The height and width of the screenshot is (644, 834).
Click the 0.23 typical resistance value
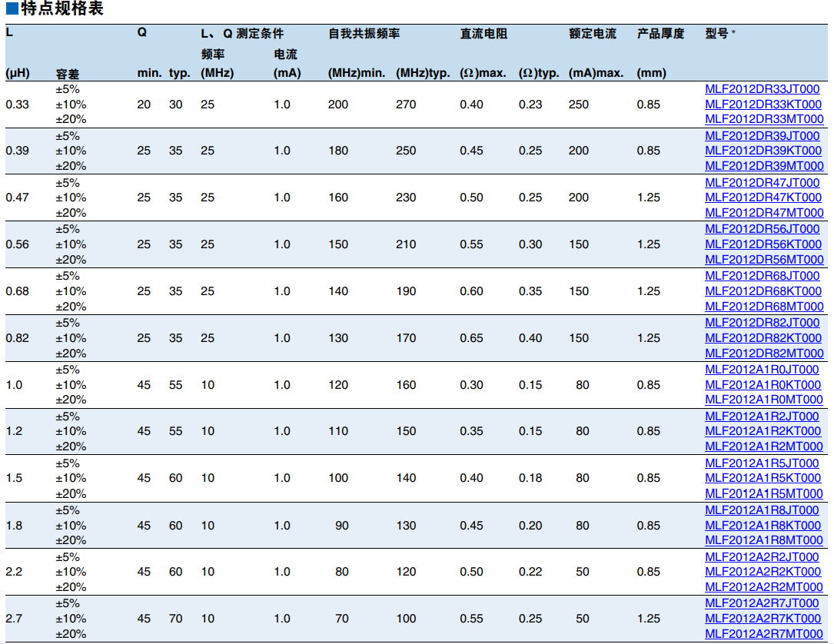coord(530,105)
